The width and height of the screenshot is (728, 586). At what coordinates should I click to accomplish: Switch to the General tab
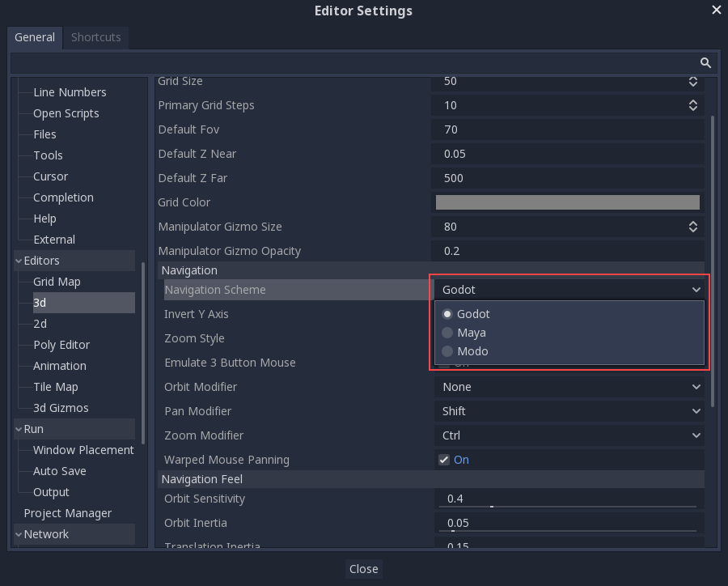tap(35, 37)
